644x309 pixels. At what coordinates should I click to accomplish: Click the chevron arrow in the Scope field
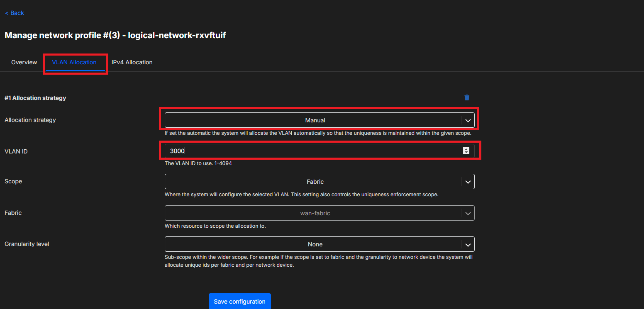468,182
